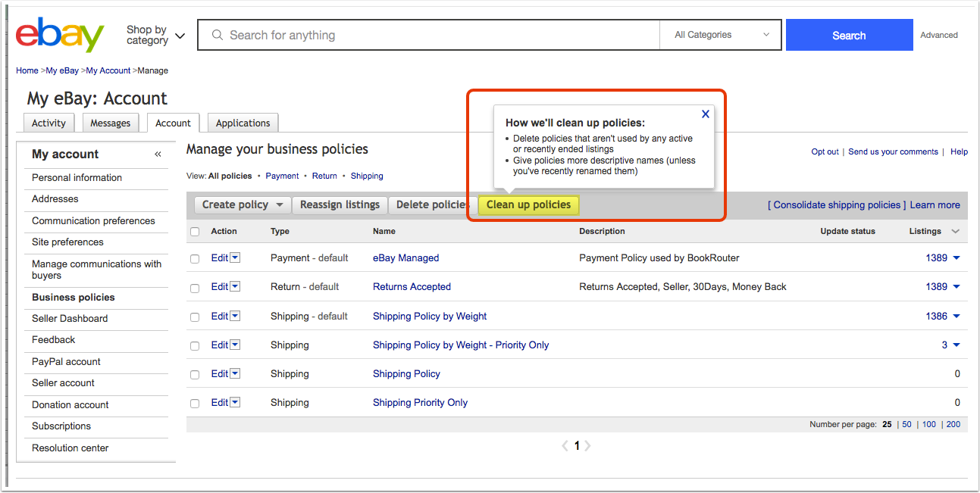This screenshot has width=980, height=493.
Task: Click the Help link
Action: coord(959,151)
